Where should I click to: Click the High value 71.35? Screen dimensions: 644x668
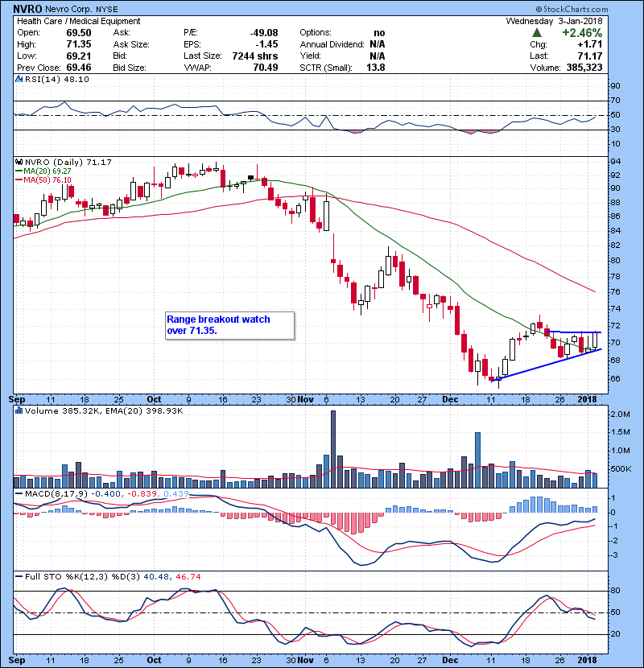point(79,44)
